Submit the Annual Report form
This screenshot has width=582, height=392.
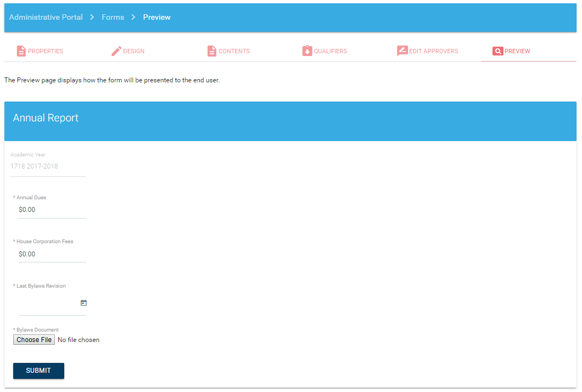(x=38, y=371)
